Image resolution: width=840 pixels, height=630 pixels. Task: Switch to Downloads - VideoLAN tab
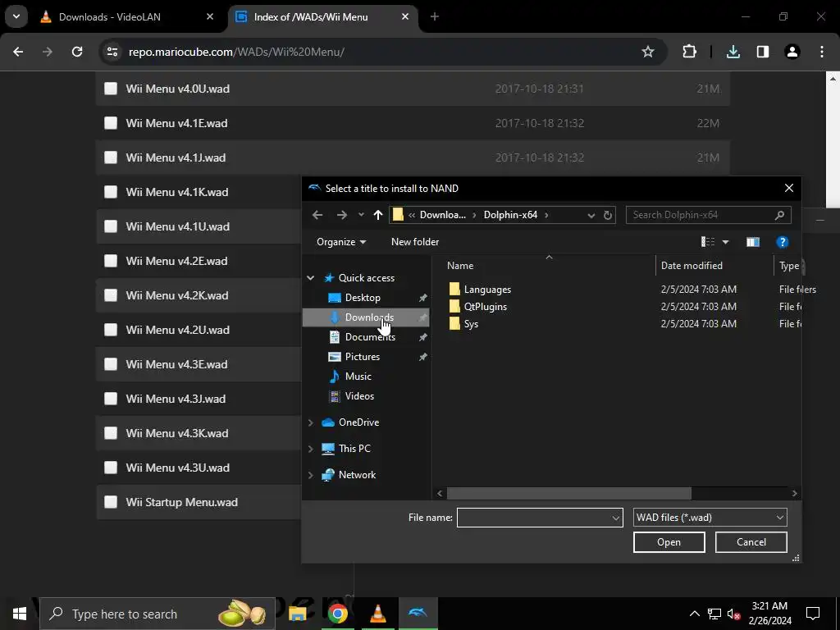[x=126, y=16]
